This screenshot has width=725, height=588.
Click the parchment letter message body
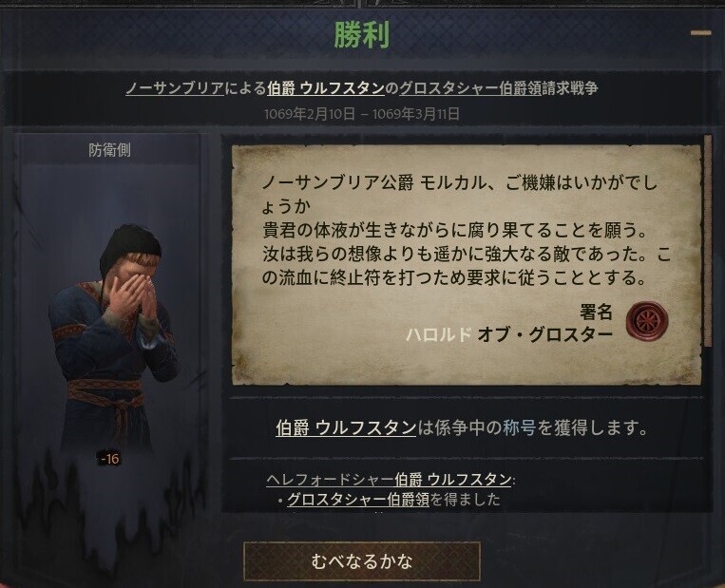[x=466, y=230]
